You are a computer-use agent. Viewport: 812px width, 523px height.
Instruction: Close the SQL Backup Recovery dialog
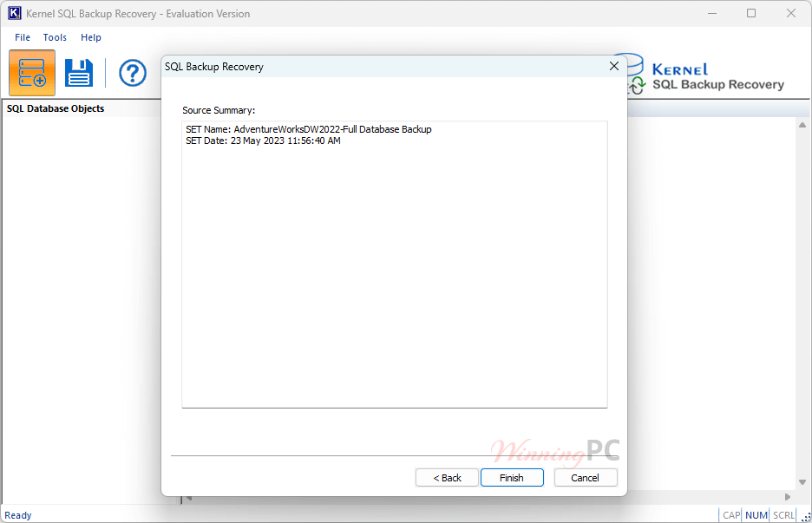click(614, 66)
